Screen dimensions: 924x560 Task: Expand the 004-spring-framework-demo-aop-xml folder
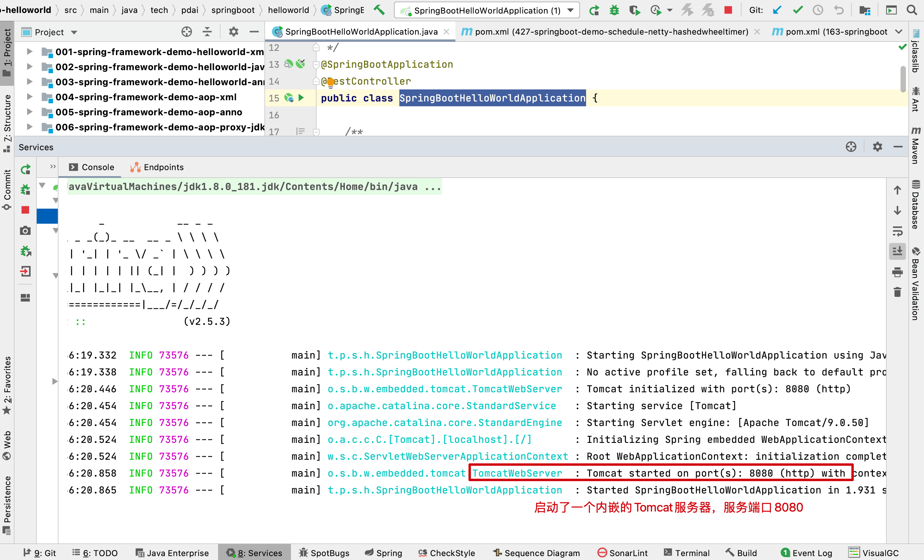pyautogui.click(x=30, y=97)
